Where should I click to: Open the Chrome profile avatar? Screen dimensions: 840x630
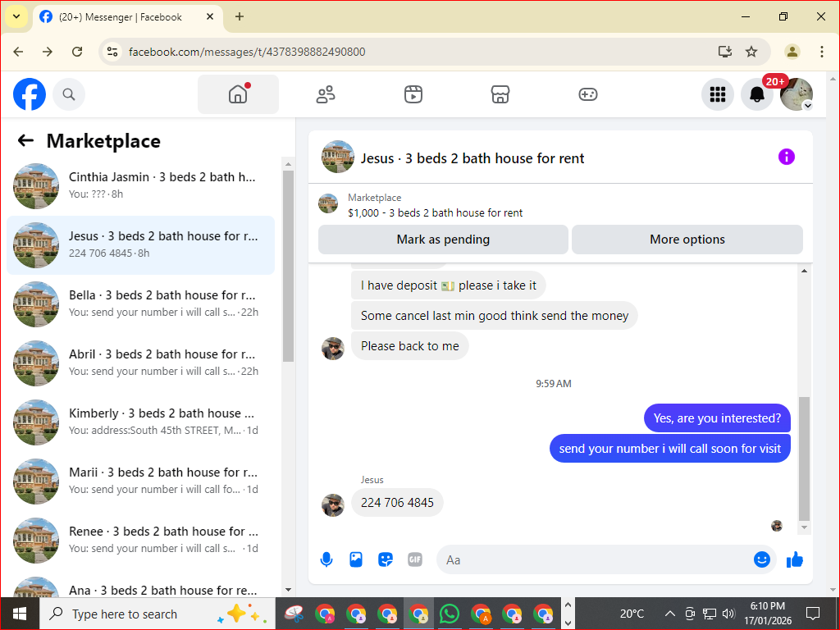[792, 52]
